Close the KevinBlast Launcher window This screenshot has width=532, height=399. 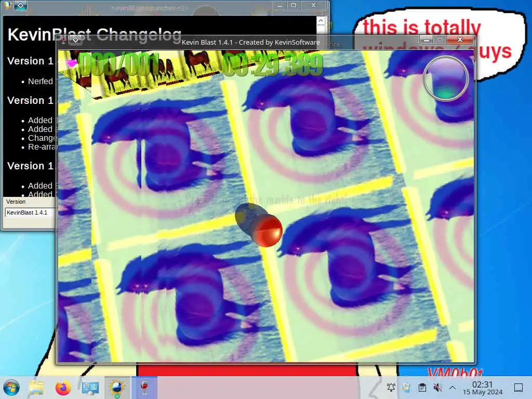point(313,6)
